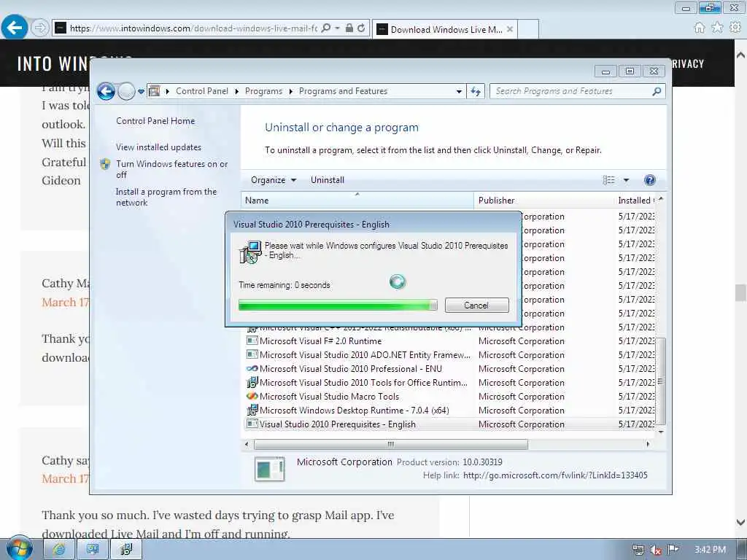Screen dimensions: 747x560
Task: Click the Control Panel back button
Action: [106, 91]
